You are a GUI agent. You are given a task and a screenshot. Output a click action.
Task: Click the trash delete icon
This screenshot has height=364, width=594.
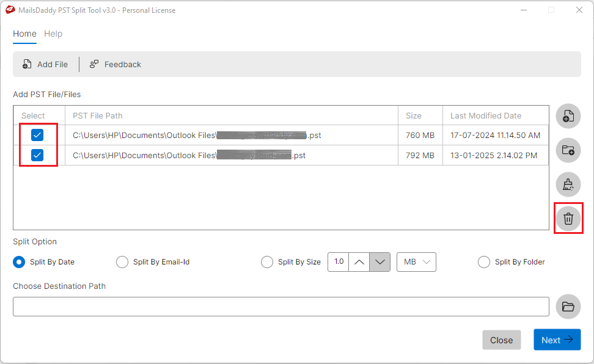click(568, 219)
